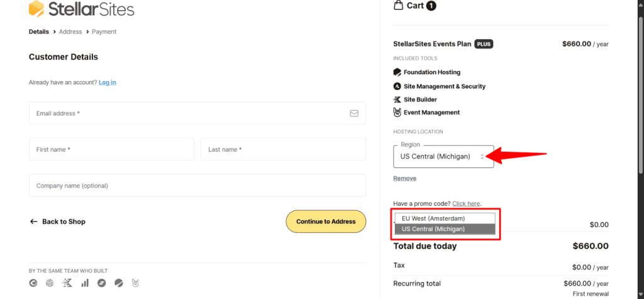Click the 'First renewal' text

click(591, 294)
